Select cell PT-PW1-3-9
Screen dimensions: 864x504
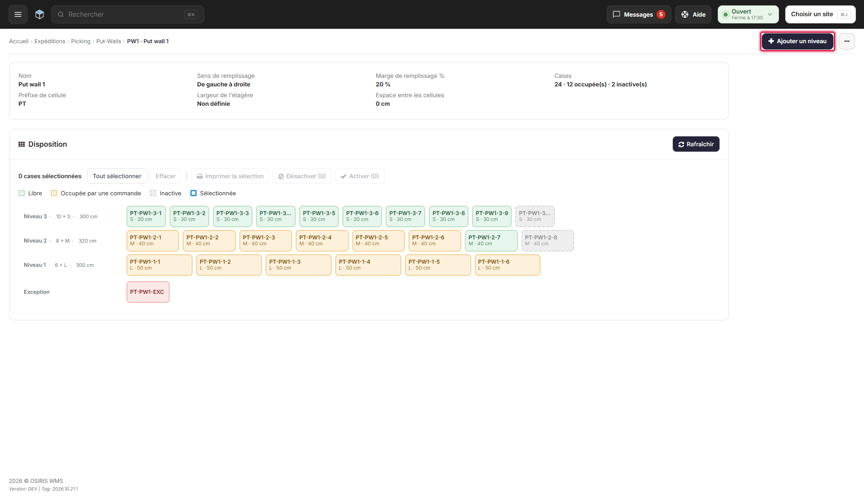click(492, 216)
